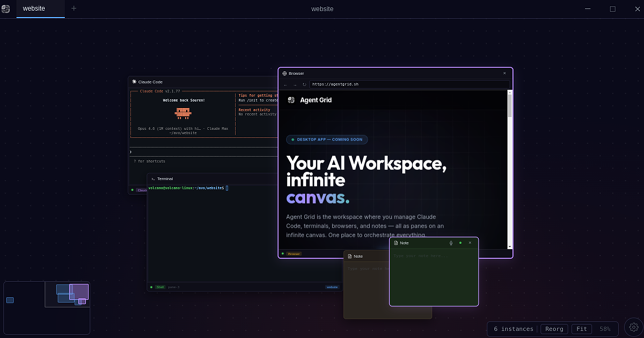Focus the brown Note text area

(367, 290)
